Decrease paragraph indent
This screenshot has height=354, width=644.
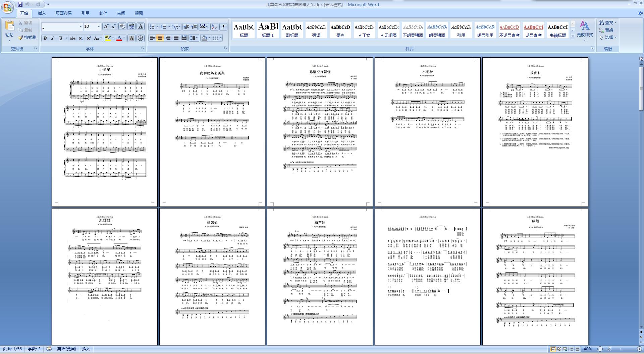click(x=186, y=26)
